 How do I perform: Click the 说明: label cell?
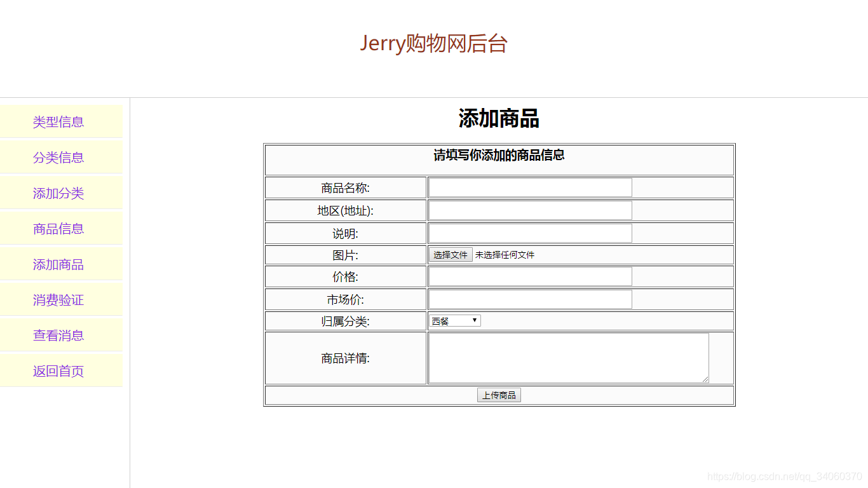click(346, 233)
